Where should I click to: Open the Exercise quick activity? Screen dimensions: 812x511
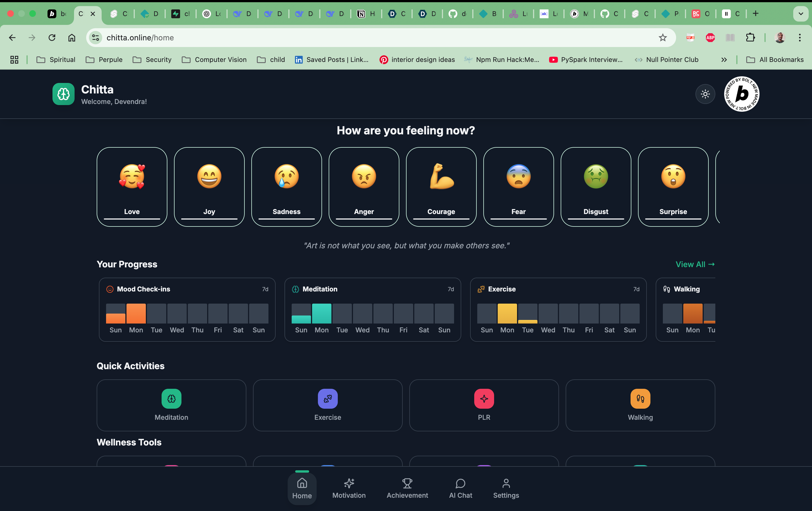328,405
